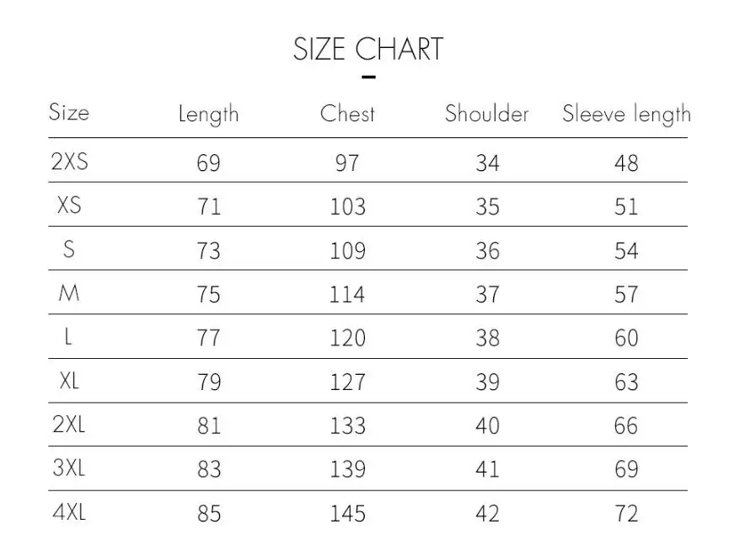
Task: Click shoulder value 39 for XL
Action: click(487, 382)
